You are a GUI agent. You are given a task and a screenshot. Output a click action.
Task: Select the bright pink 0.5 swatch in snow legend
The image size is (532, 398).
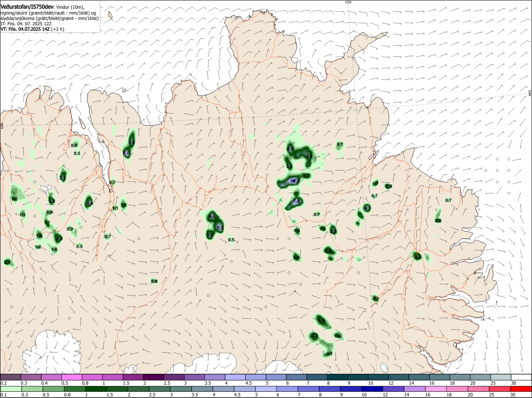tap(72, 377)
